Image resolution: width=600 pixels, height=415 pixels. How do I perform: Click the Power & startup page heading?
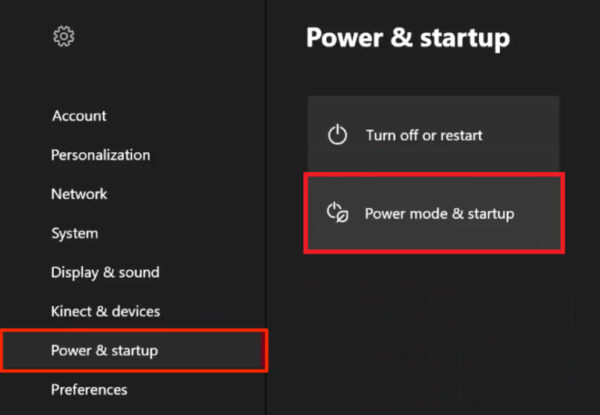[407, 38]
